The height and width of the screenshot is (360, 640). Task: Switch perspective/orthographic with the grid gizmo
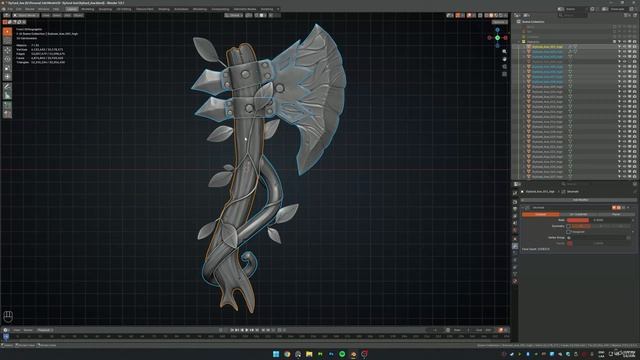coord(504,74)
